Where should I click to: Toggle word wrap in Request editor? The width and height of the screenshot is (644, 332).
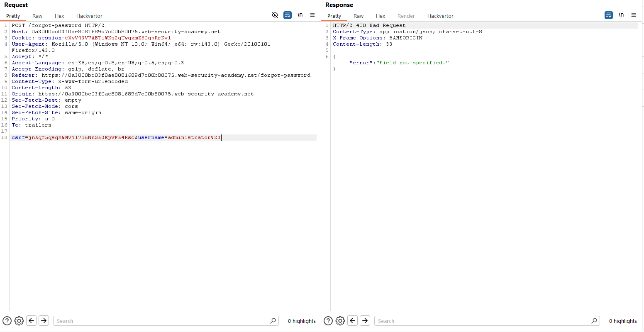click(288, 15)
